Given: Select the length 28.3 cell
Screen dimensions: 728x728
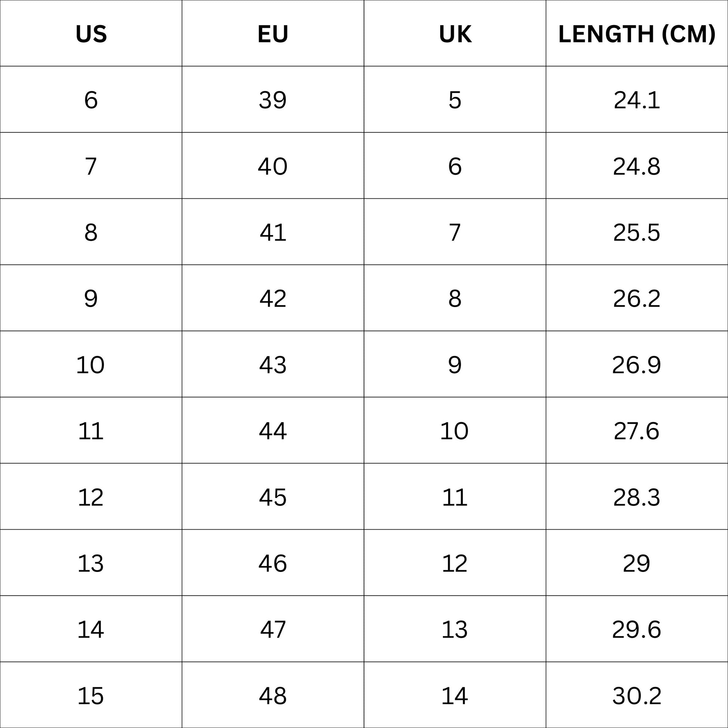Looking at the screenshot, I should [x=636, y=497].
